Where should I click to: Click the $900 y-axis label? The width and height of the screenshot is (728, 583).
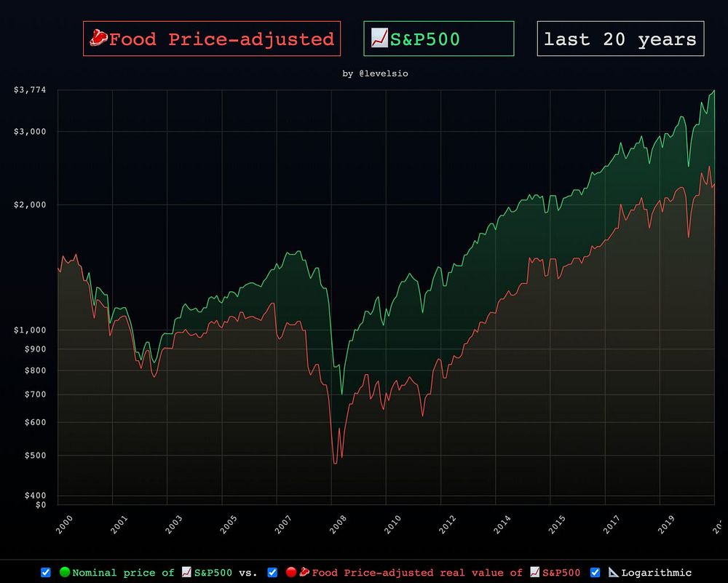(x=35, y=349)
